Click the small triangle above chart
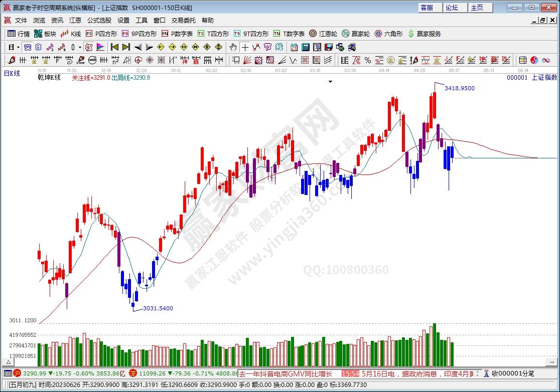 (330, 81)
